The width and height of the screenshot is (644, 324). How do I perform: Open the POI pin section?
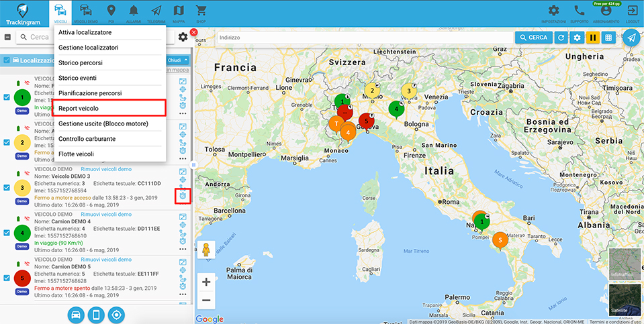coord(111,13)
